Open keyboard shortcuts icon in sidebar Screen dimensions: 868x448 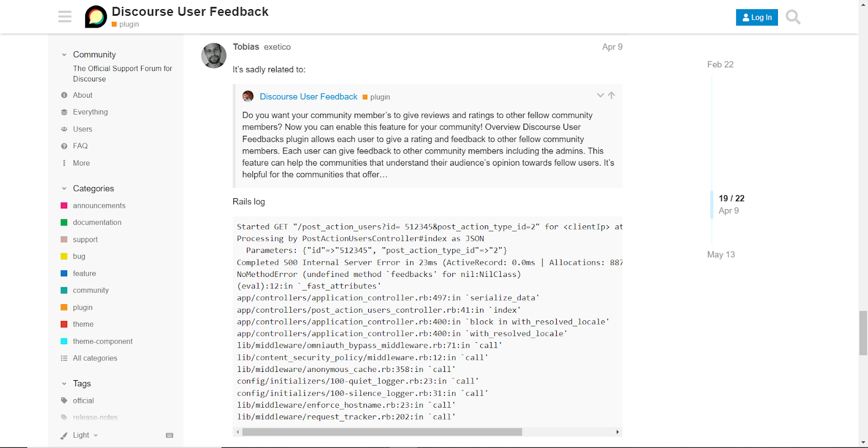pos(169,435)
